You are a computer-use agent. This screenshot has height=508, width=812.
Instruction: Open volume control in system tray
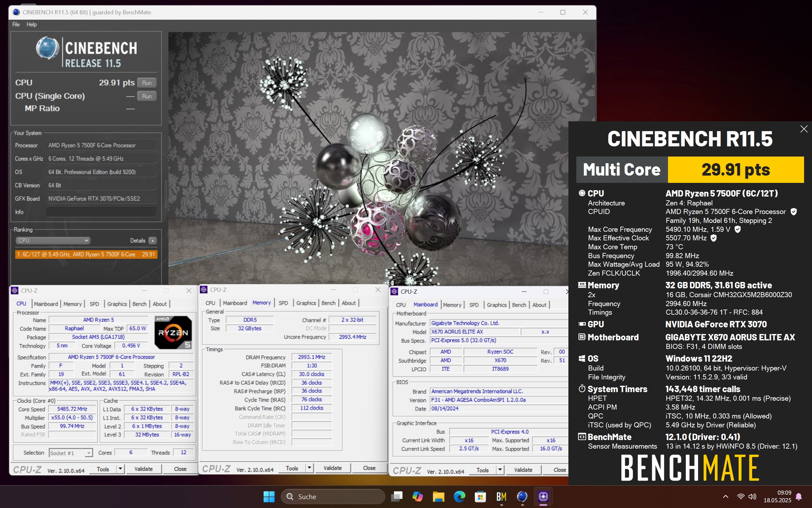[x=752, y=496]
